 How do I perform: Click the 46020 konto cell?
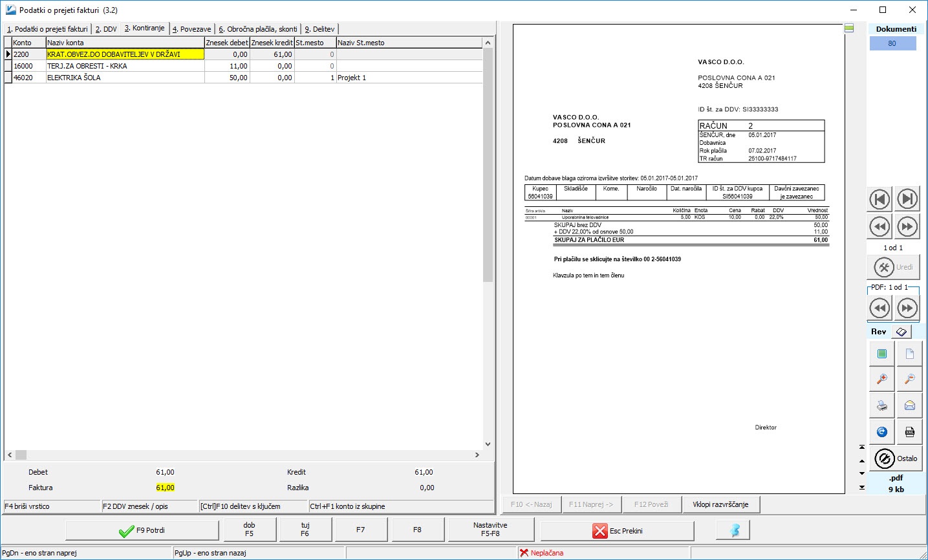click(28, 78)
